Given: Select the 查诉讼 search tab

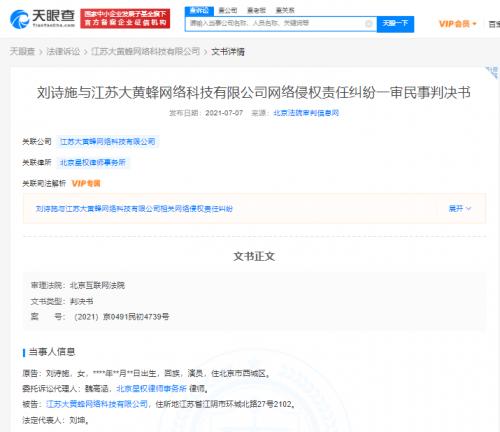Looking at the screenshot, I should [x=199, y=11].
